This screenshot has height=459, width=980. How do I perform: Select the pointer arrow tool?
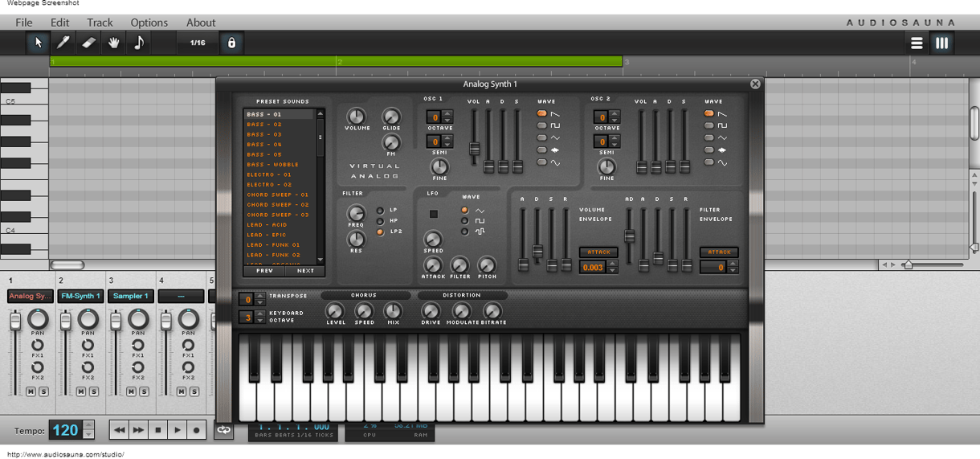click(38, 43)
